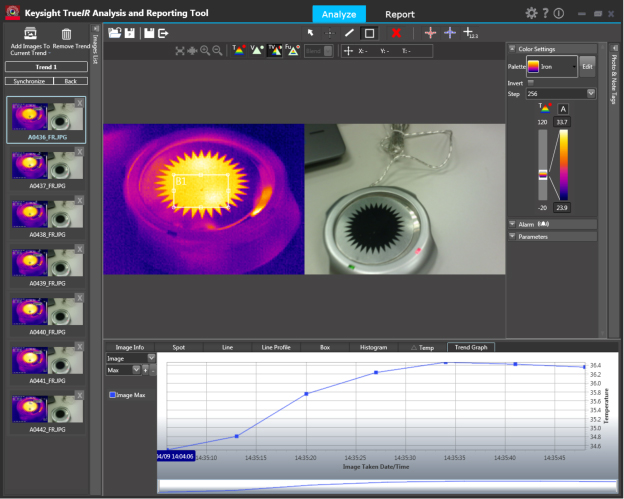Open the settings gear icon

pos(531,13)
